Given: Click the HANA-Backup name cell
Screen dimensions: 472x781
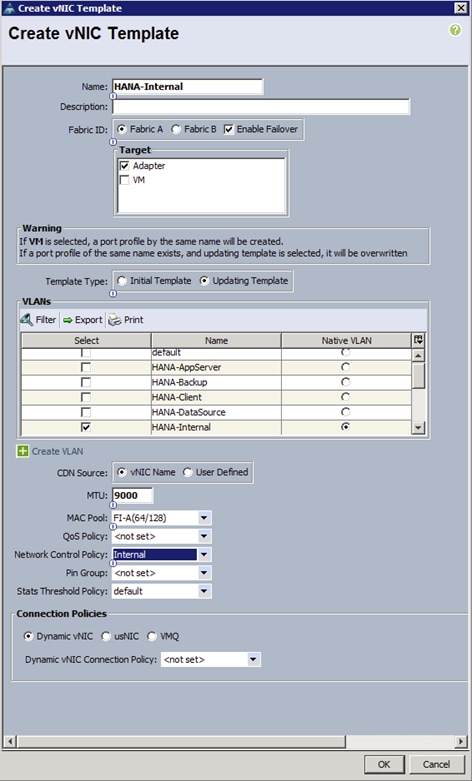Looking at the screenshot, I should coord(216,383).
